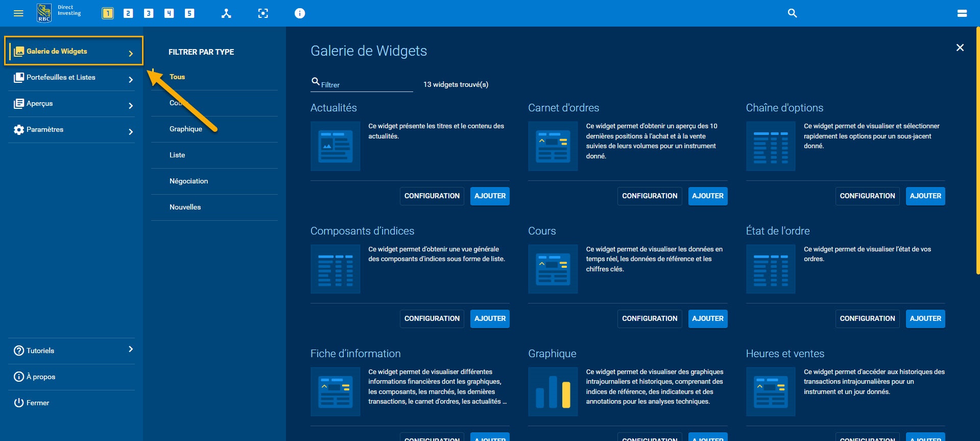Click the Graphique widget bar-chart thumbnail

(x=553, y=391)
